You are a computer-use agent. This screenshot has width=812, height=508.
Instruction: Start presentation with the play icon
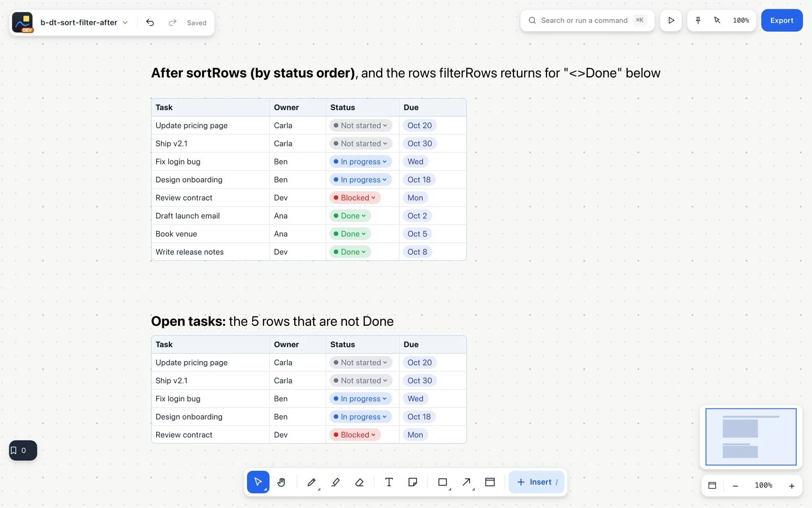[671, 21]
